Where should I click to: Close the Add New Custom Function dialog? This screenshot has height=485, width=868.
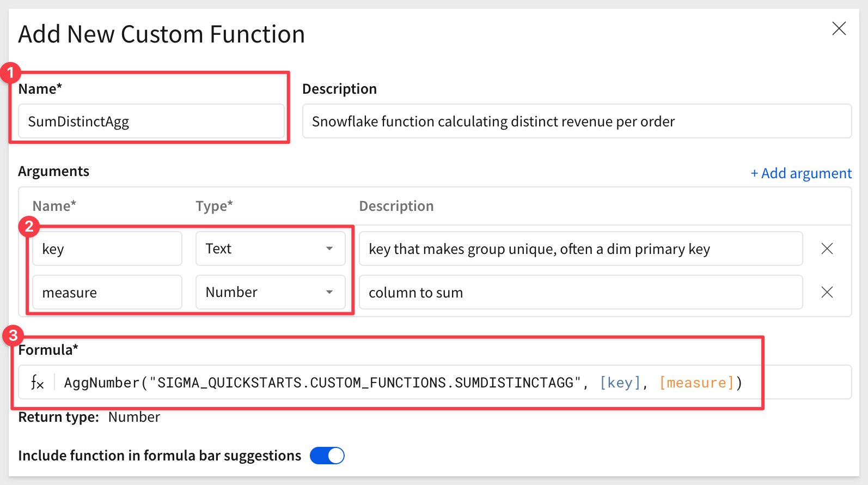(839, 28)
